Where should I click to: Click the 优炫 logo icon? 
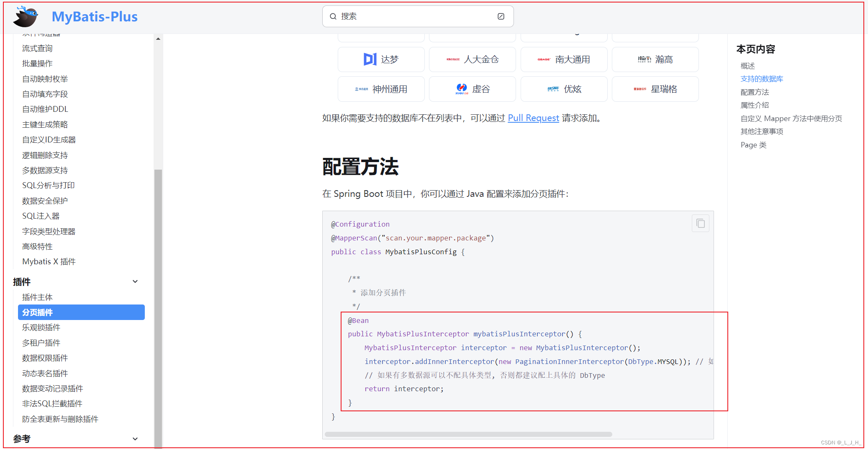[x=553, y=89]
